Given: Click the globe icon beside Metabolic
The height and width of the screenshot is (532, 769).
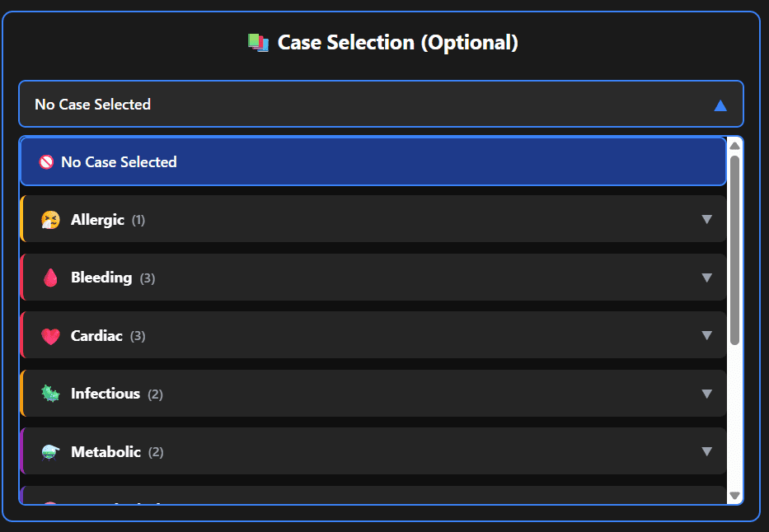Looking at the screenshot, I should point(49,451).
